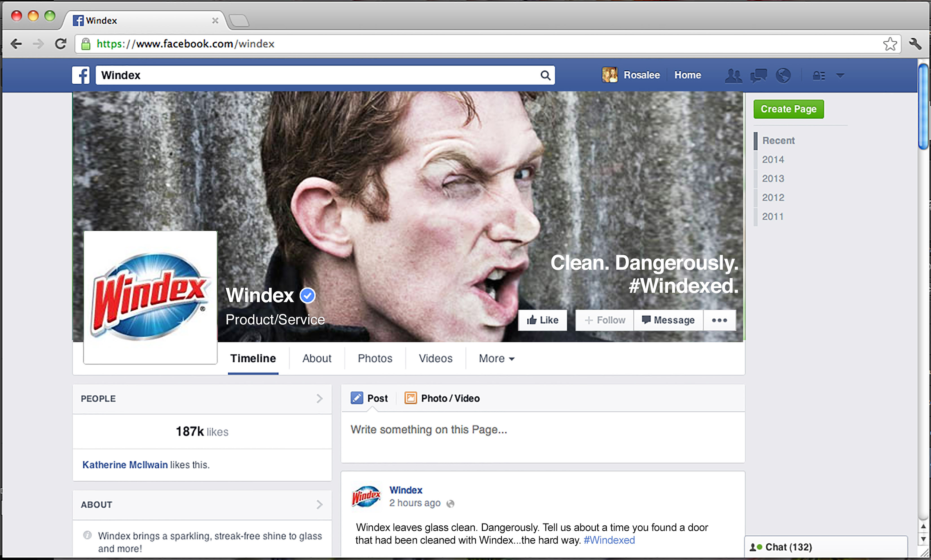The width and height of the screenshot is (931, 560).
Task: Click the green Create Page button
Action: coord(789,109)
